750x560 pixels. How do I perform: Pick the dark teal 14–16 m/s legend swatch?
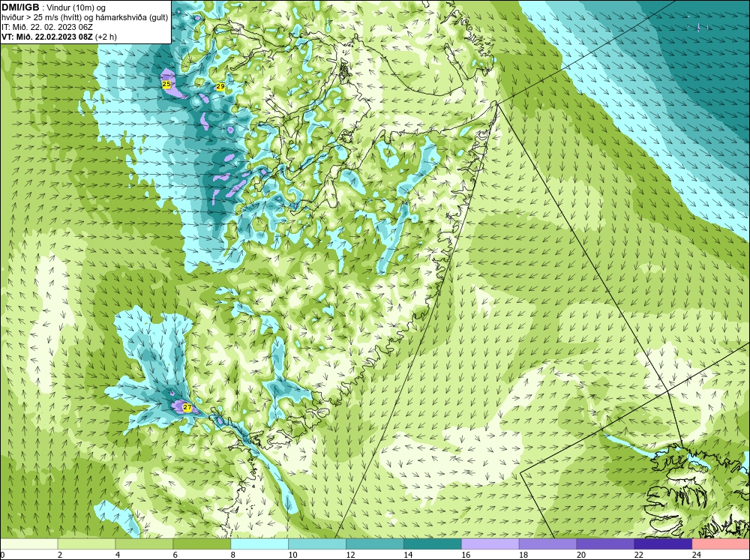pos(433,544)
